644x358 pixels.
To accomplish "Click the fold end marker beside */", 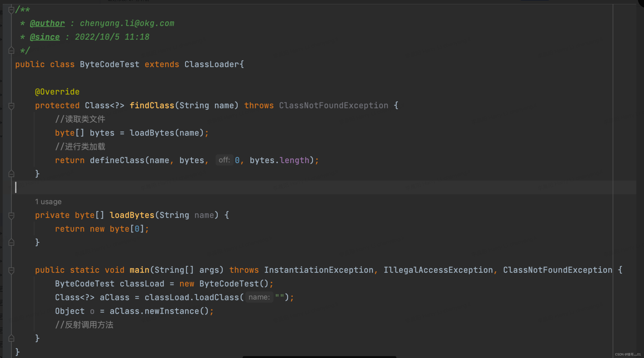I will point(11,51).
